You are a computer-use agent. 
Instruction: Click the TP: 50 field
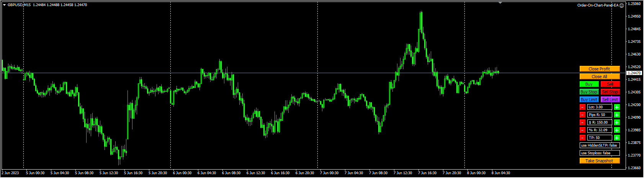[x=600, y=138]
